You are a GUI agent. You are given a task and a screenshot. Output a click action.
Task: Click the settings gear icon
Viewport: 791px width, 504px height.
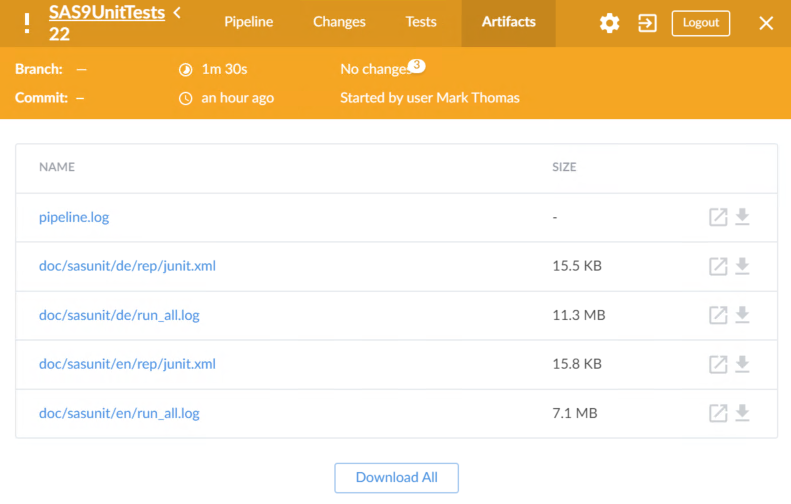click(609, 23)
